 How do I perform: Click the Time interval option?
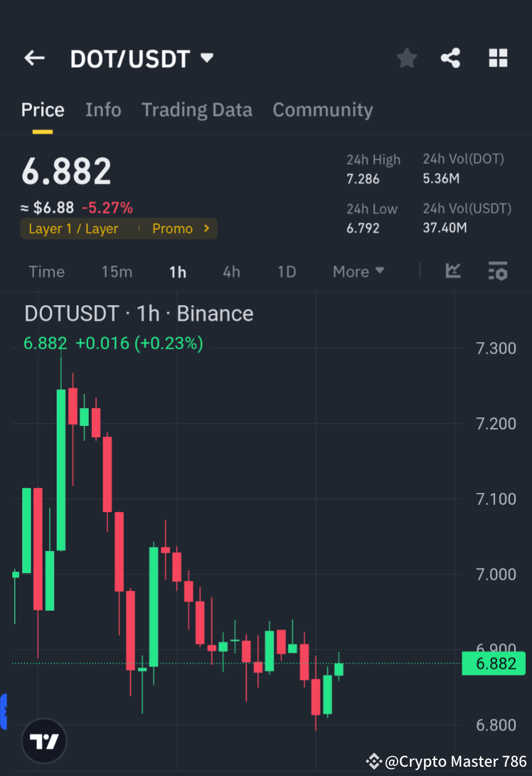point(46,271)
